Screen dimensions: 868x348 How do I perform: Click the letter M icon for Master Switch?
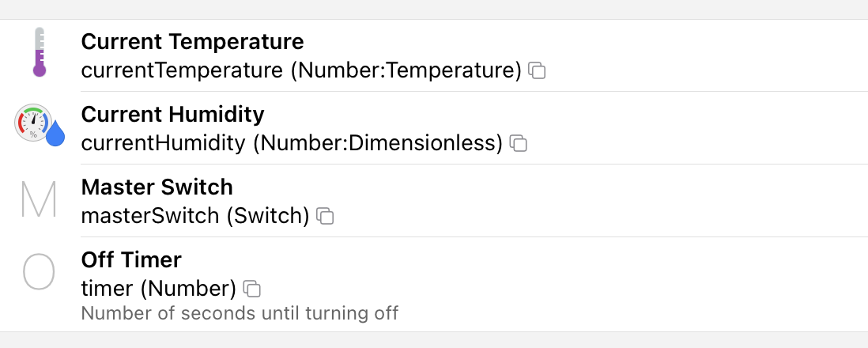39,200
